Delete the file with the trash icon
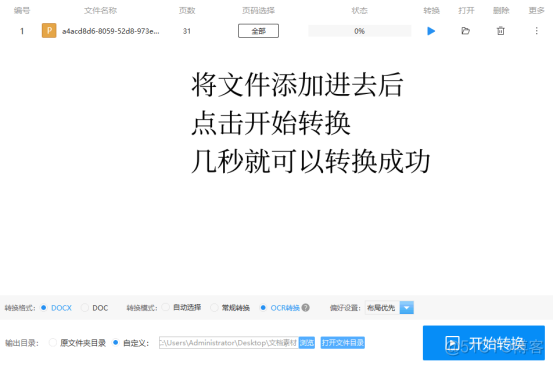This screenshot has width=554, height=366. (501, 31)
